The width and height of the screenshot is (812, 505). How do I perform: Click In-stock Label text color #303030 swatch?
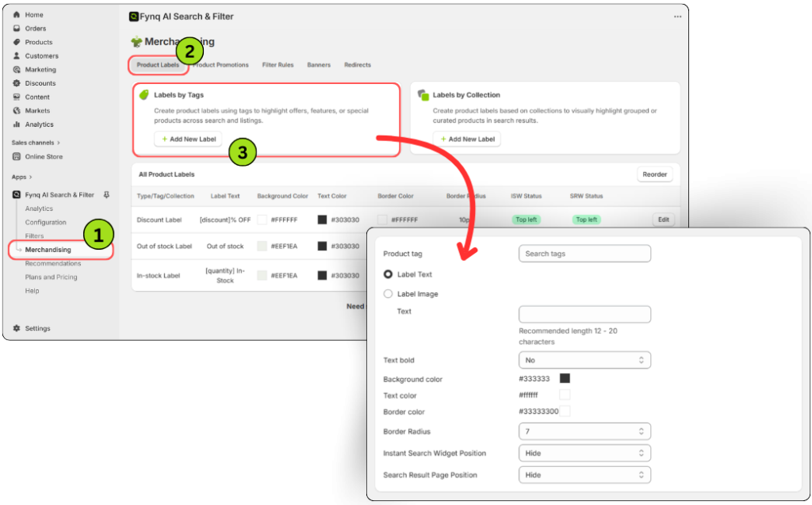(322, 276)
